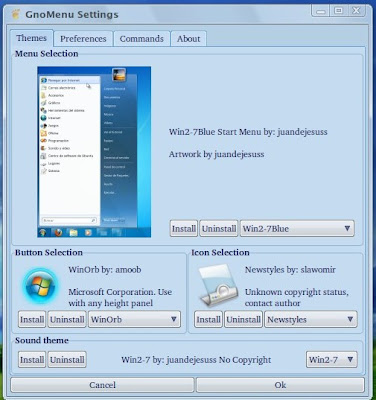Switch to the Preferences tab
Screen dimensions: 376x400
[x=83, y=39]
